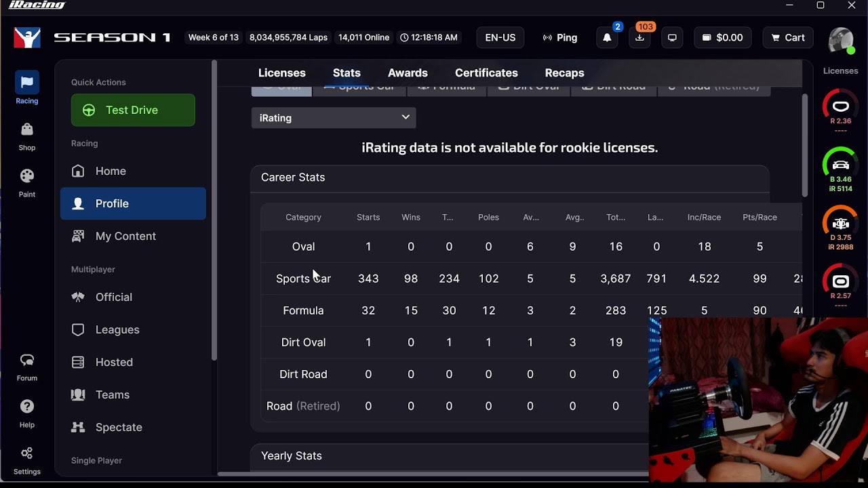
Task: Sort by Pts/Race column header
Action: point(759,218)
